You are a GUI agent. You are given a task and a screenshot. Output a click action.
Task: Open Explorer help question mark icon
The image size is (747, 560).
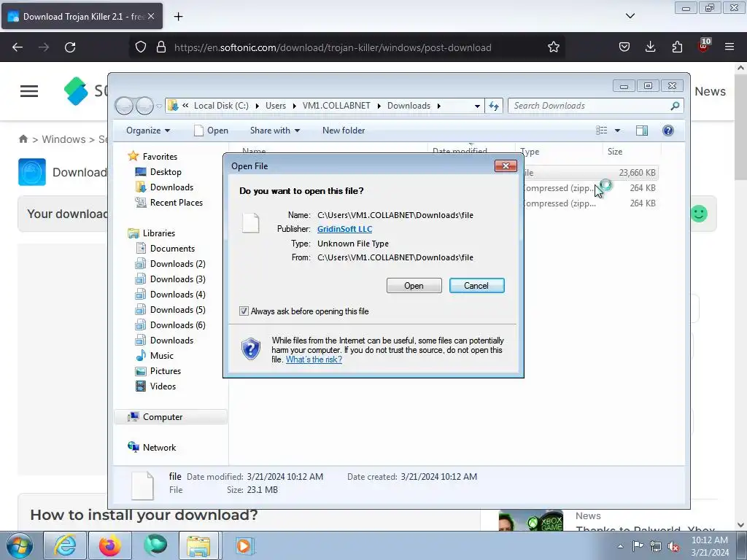[668, 131]
